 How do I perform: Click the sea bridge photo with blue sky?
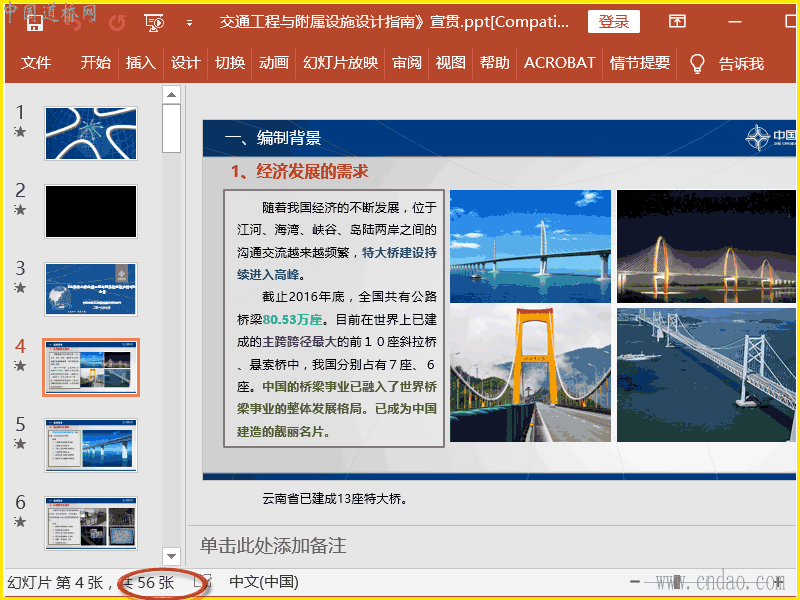coord(530,246)
